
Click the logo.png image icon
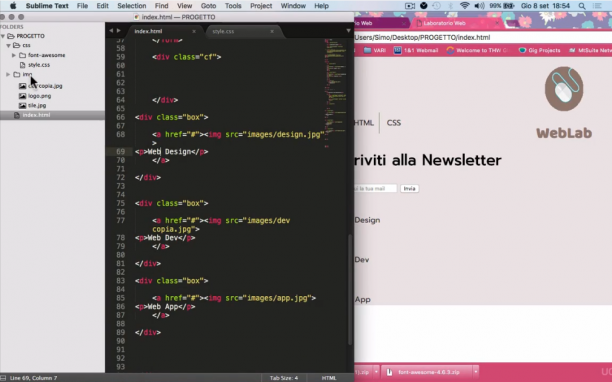point(23,96)
